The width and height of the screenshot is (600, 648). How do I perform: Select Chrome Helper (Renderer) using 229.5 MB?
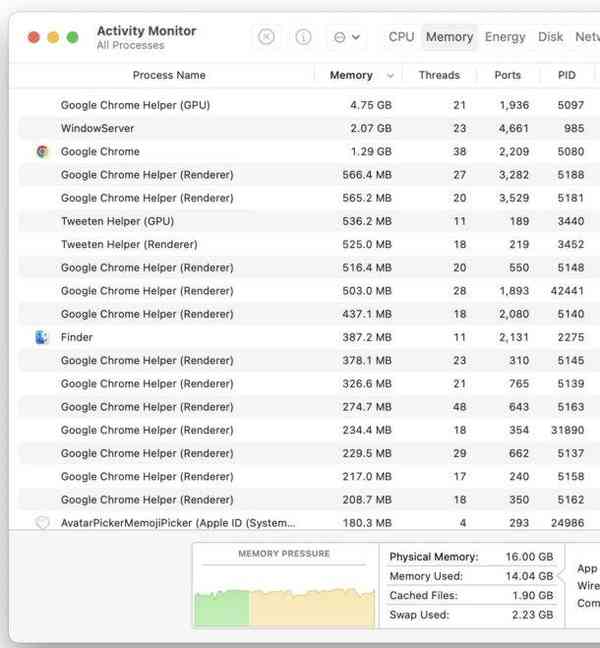[309, 453]
